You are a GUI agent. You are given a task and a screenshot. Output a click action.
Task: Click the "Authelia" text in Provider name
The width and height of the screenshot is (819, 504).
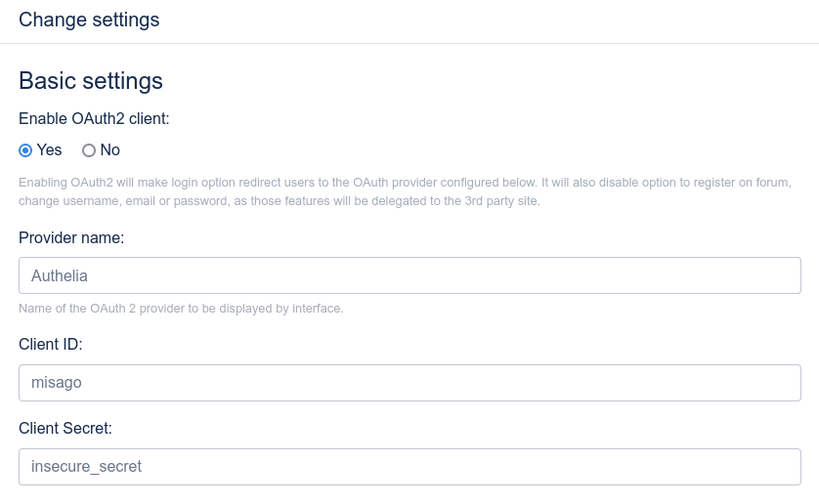pos(60,275)
